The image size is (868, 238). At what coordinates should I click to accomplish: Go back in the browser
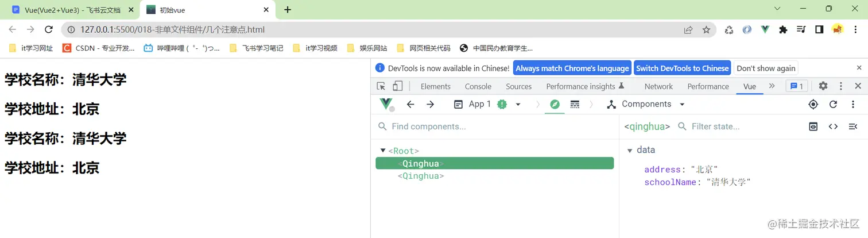(x=12, y=29)
